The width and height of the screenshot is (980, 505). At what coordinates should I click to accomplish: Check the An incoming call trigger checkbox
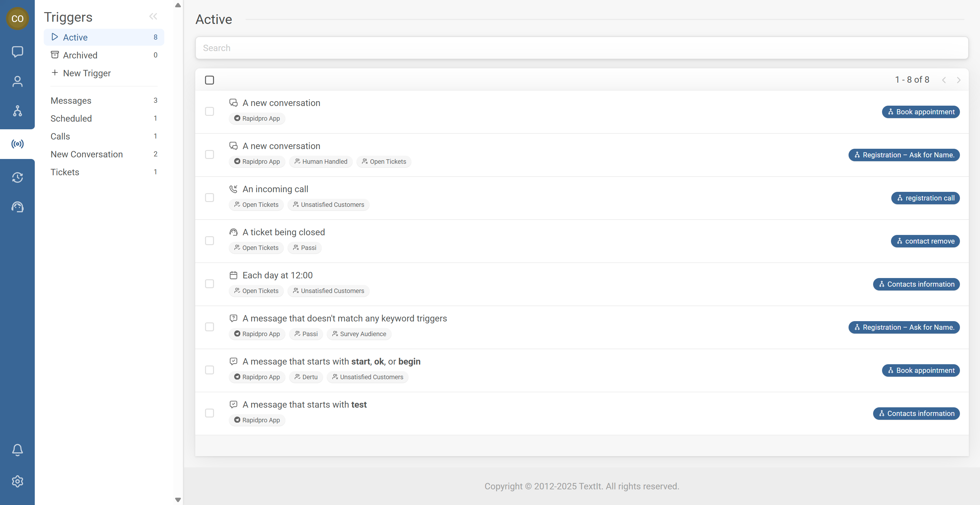[209, 198]
